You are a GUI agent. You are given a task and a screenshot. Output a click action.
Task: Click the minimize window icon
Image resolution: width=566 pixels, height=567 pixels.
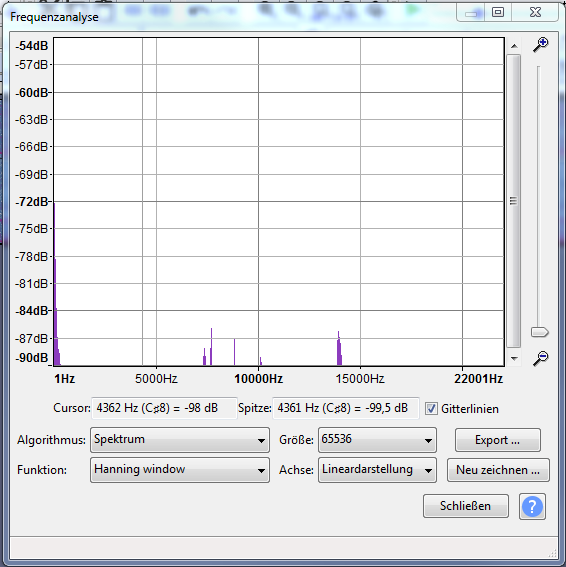(x=471, y=13)
